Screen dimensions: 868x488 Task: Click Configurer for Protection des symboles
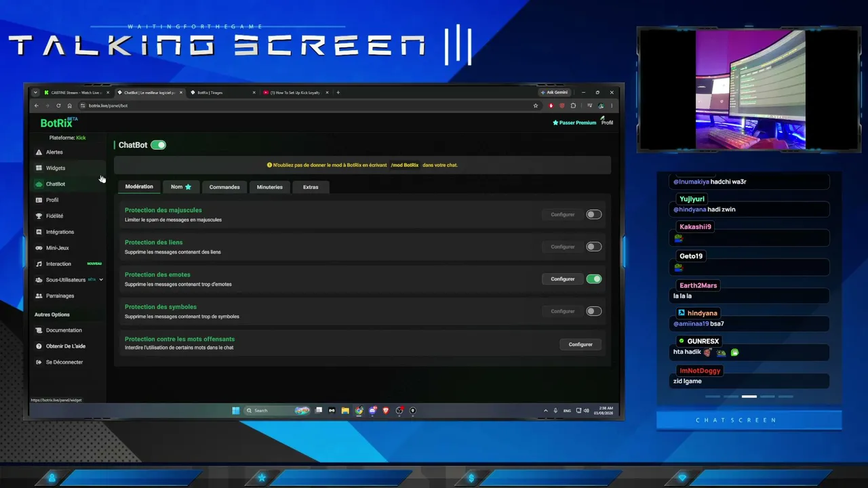[562, 312]
